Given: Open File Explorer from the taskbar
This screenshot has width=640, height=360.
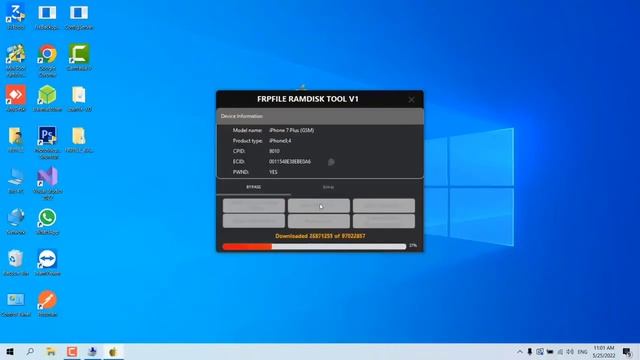Looking at the screenshot, I should pyautogui.click(x=51, y=351).
